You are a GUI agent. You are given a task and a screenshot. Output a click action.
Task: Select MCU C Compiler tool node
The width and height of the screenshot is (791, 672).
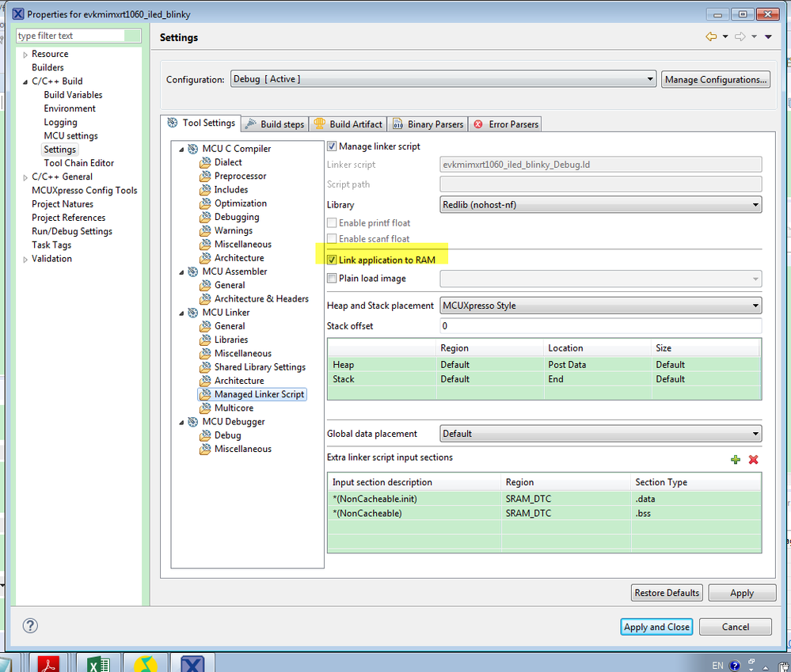point(236,149)
